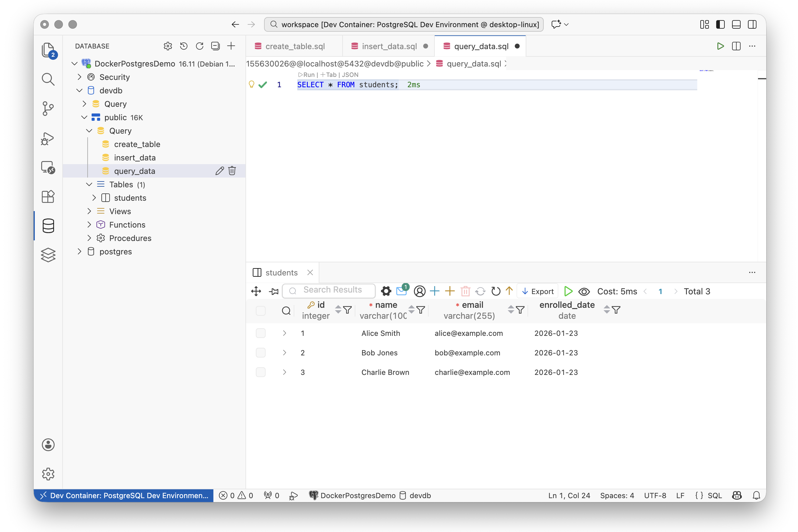
Task: Switch to the insert_data.sql tab
Action: pyautogui.click(x=389, y=46)
